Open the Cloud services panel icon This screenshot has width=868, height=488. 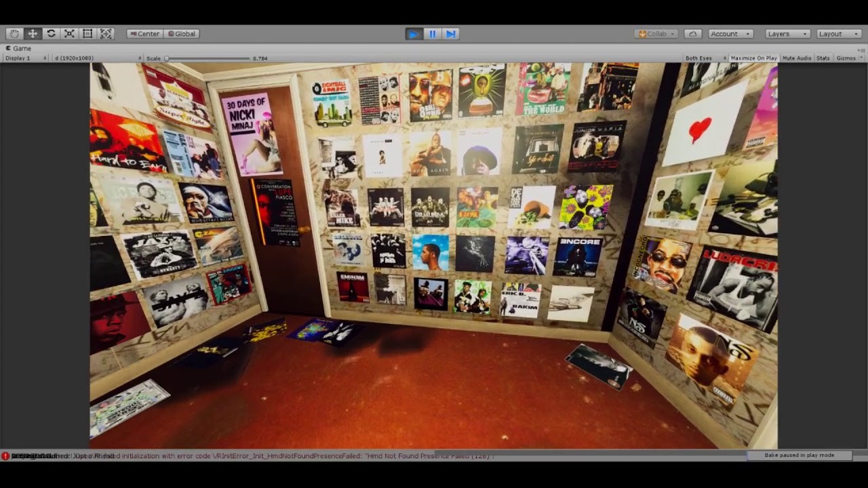692,34
